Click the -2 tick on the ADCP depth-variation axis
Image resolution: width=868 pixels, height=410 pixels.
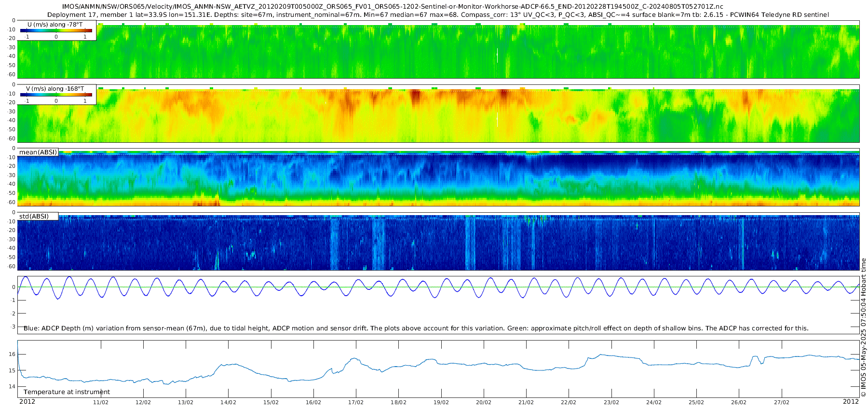[x=13, y=314]
